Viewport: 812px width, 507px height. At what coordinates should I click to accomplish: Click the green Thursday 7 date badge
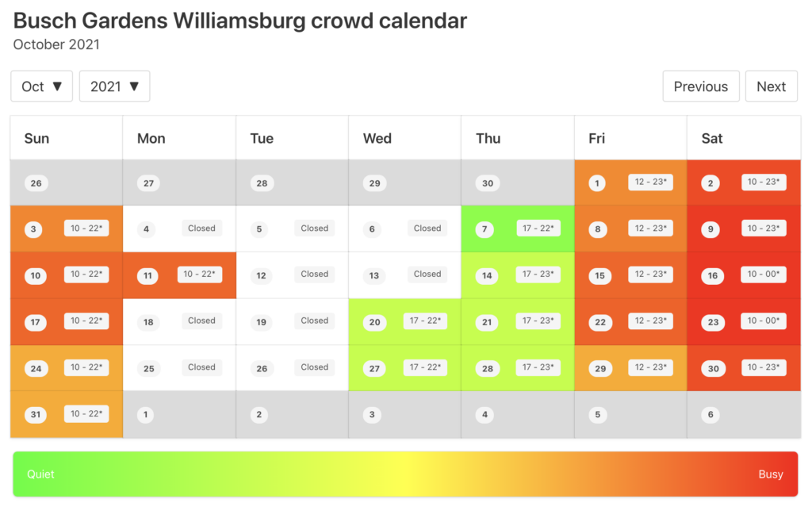485,229
